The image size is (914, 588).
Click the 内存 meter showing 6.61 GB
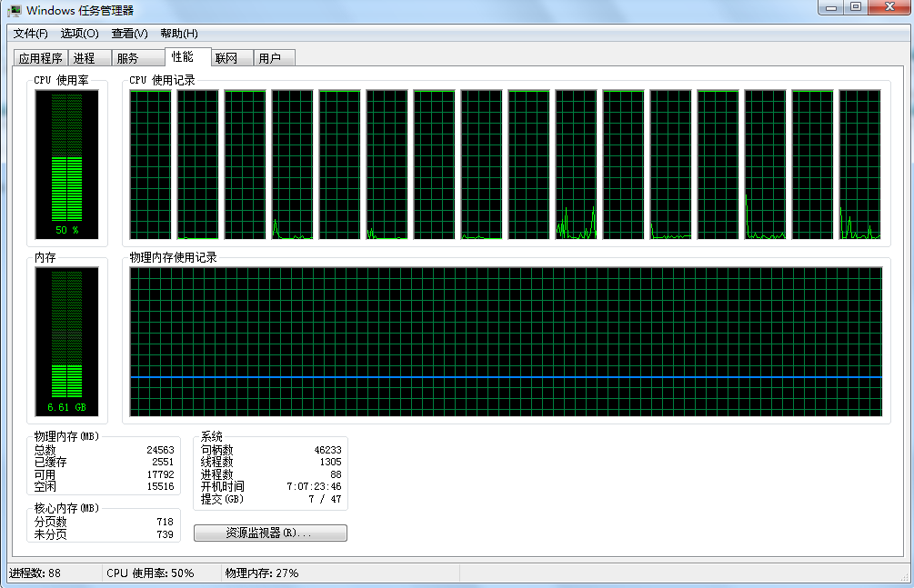point(67,342)
